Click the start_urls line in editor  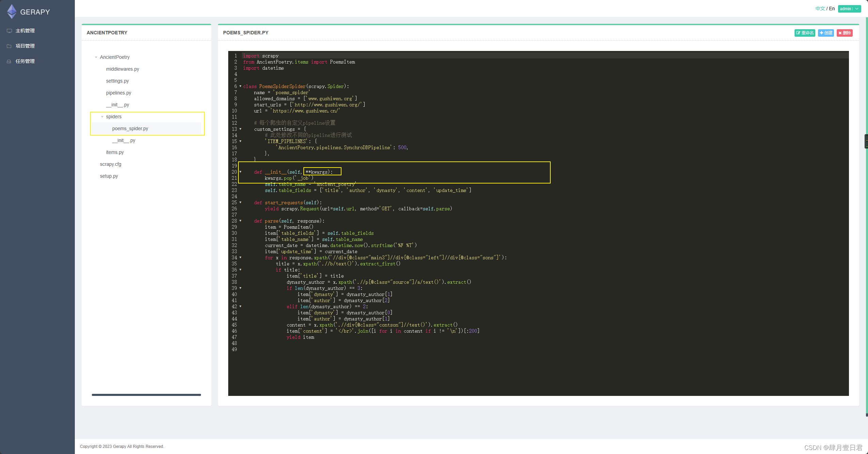pyautogui.click(x=310, y=105)
